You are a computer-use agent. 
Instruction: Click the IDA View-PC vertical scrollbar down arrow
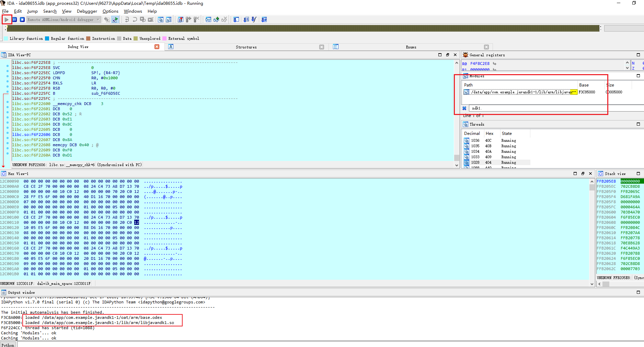457,165
